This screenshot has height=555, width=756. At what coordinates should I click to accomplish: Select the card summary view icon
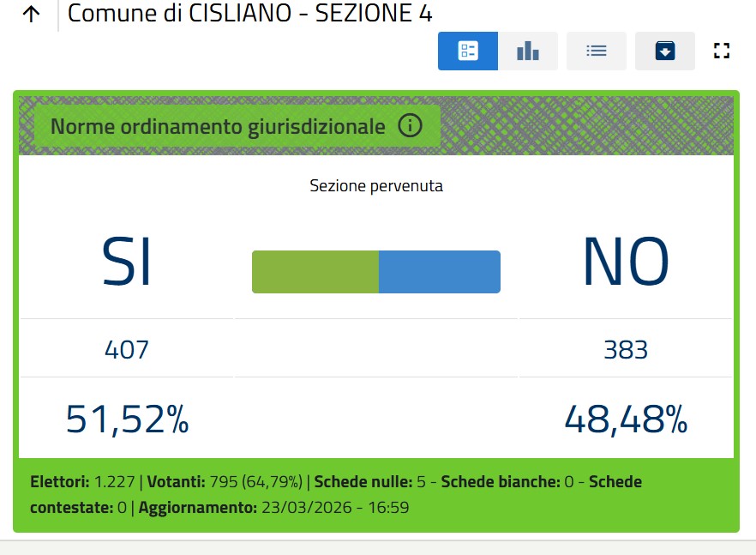(468, 51)
